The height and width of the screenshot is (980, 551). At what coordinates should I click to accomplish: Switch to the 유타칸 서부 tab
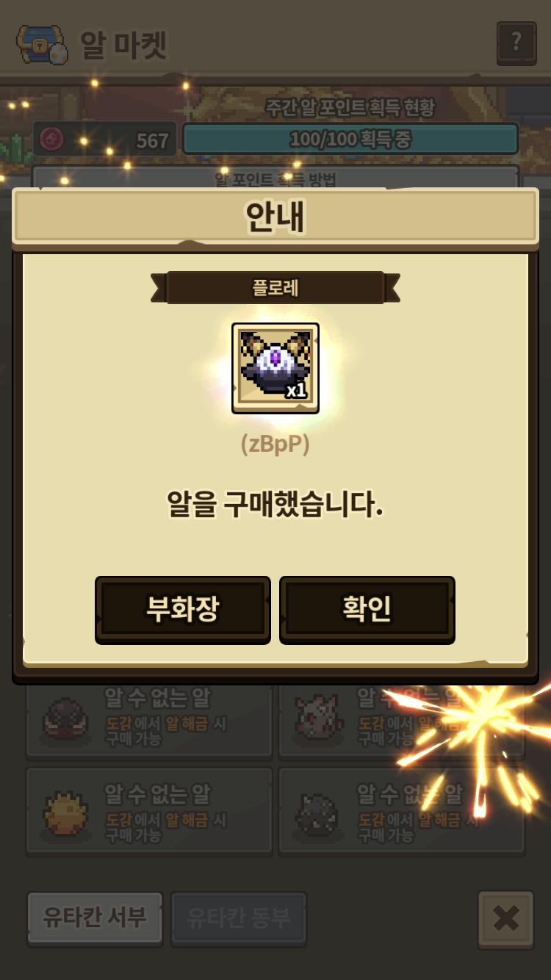(x=95, y=917)
